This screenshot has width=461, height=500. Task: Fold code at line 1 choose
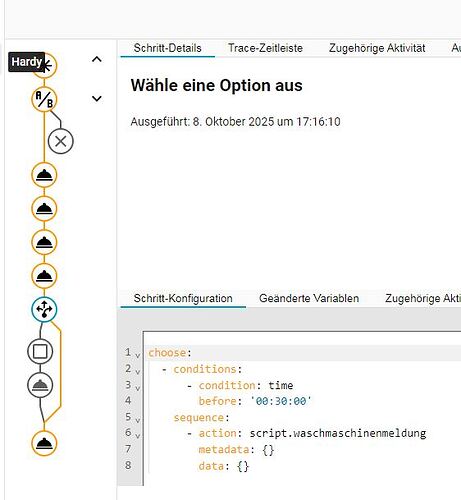138,355
